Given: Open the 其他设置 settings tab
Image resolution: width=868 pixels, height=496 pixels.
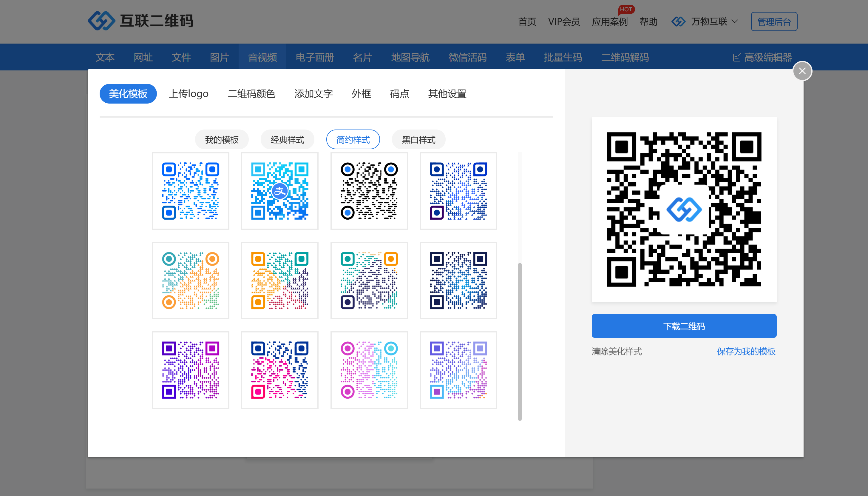Looking at the screenshot, I should (447, 94).
